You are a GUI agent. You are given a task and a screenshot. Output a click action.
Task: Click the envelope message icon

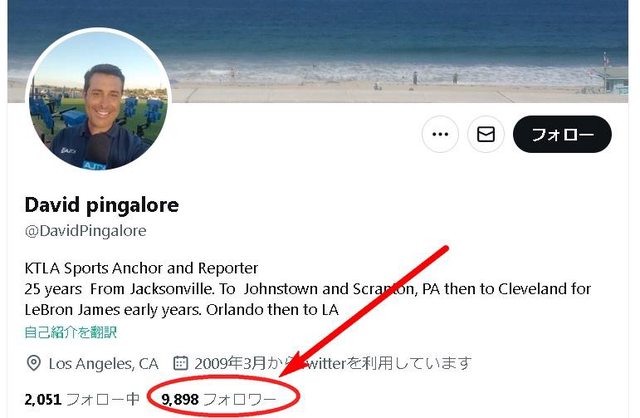pyautogui.click(x=486, y=134)
